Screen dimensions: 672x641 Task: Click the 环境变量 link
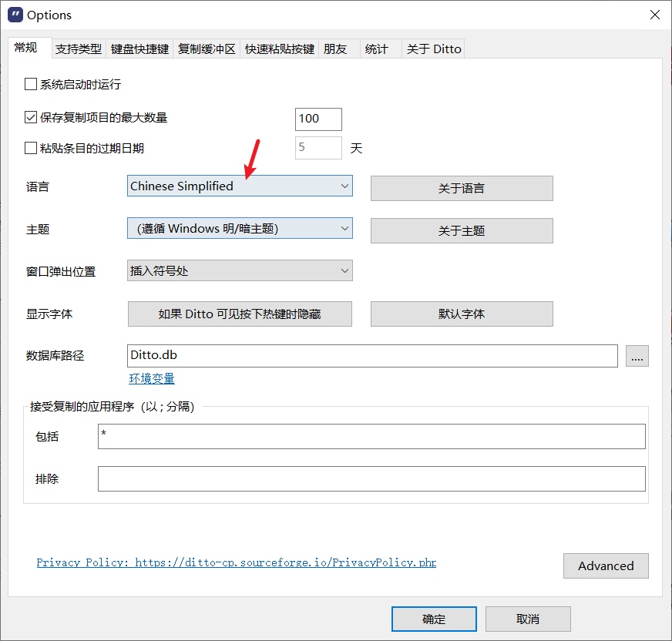(152, 378)
